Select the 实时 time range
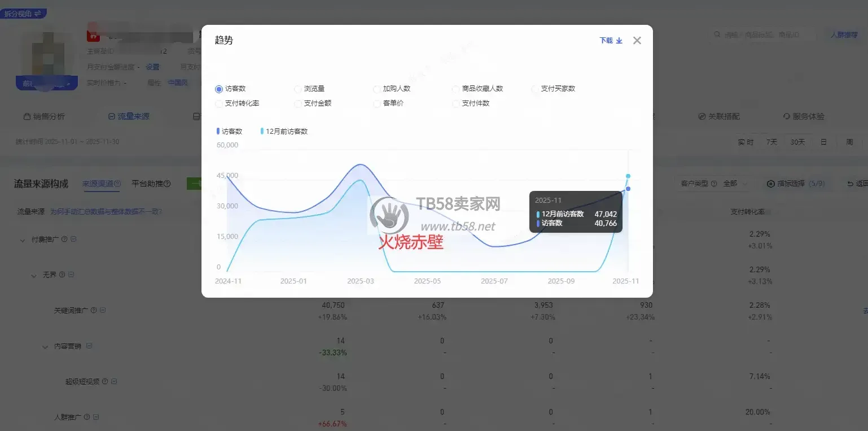 tap(746, 142)
